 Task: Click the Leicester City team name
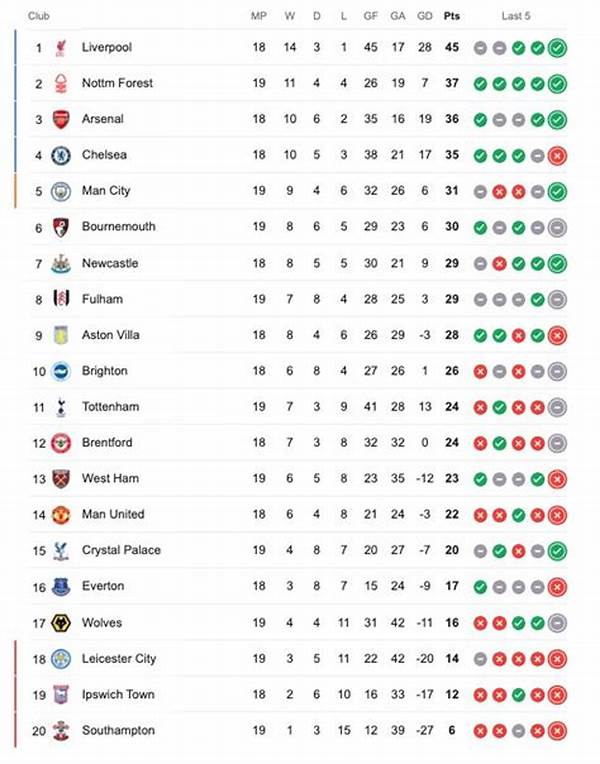pyautogui.click(x=118, y=659)
